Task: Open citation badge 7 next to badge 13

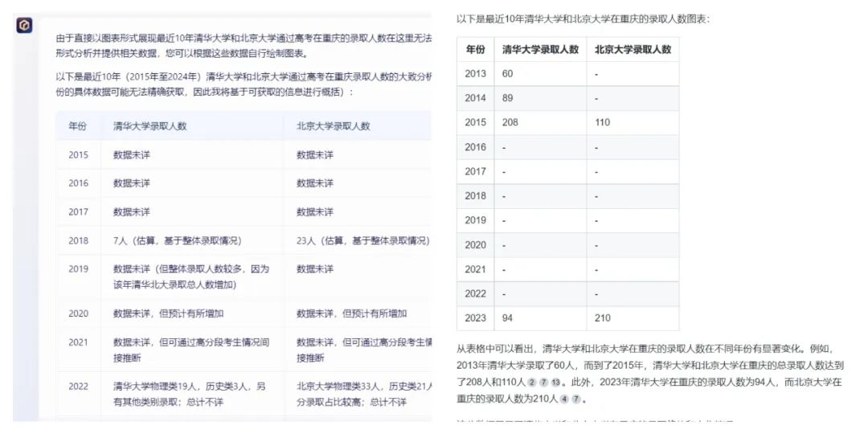Action: (x=543, y=382)
